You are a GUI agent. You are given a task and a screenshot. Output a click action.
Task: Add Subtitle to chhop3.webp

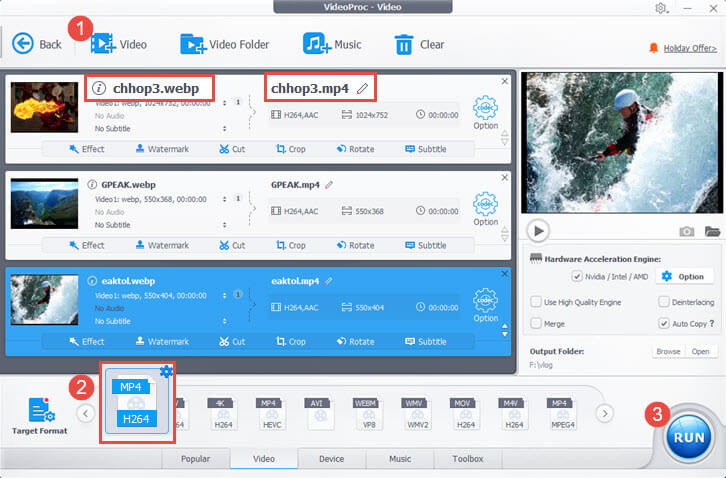pos(426,149)
